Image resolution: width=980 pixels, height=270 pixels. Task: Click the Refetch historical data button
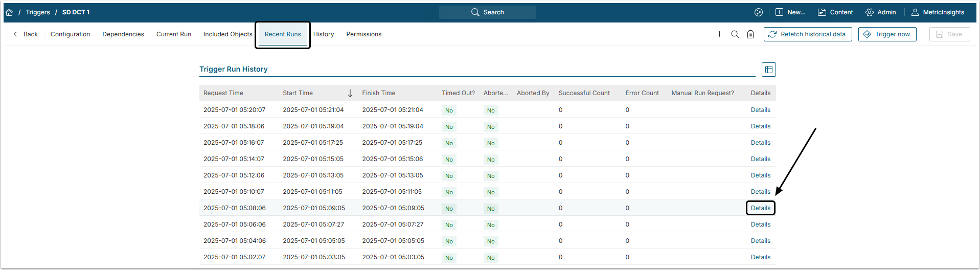coord(807,34)
